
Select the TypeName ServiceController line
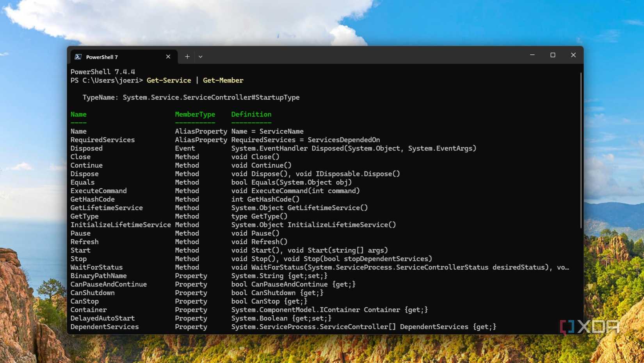point(191,97)
